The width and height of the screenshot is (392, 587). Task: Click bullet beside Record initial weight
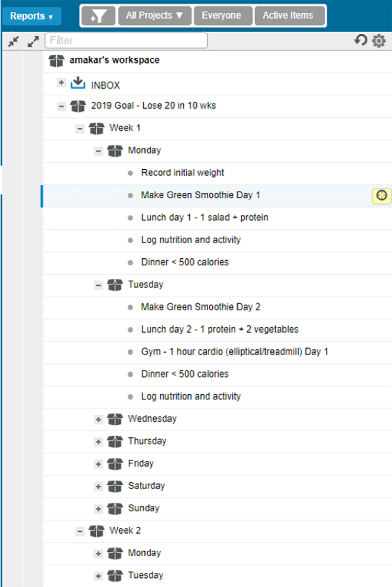(130, 173)
